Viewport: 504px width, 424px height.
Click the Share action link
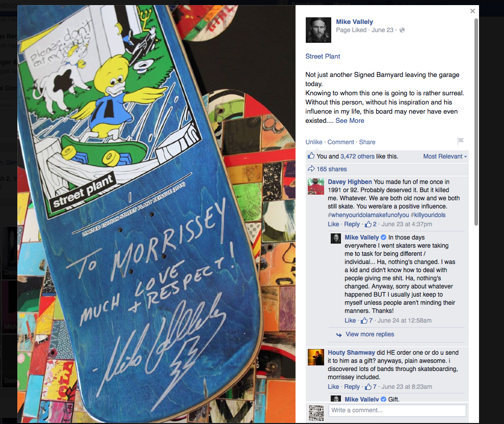(367, 142)
